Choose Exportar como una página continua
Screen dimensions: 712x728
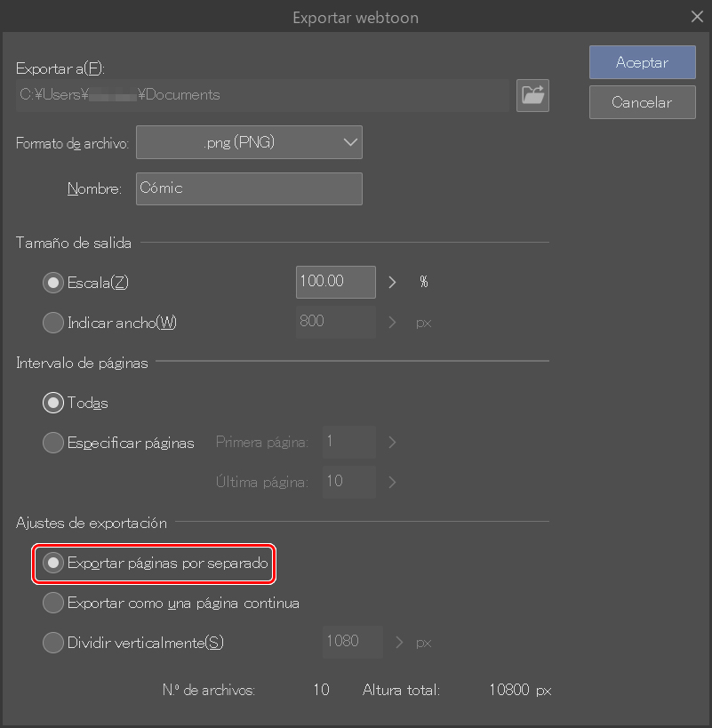tap(53, 603)
